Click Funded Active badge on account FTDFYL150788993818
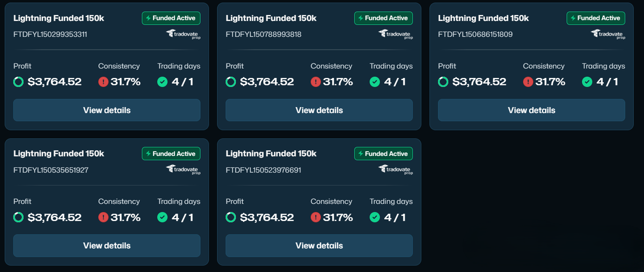This screenshot has height=272, width=644. click(x=384, y=18)
